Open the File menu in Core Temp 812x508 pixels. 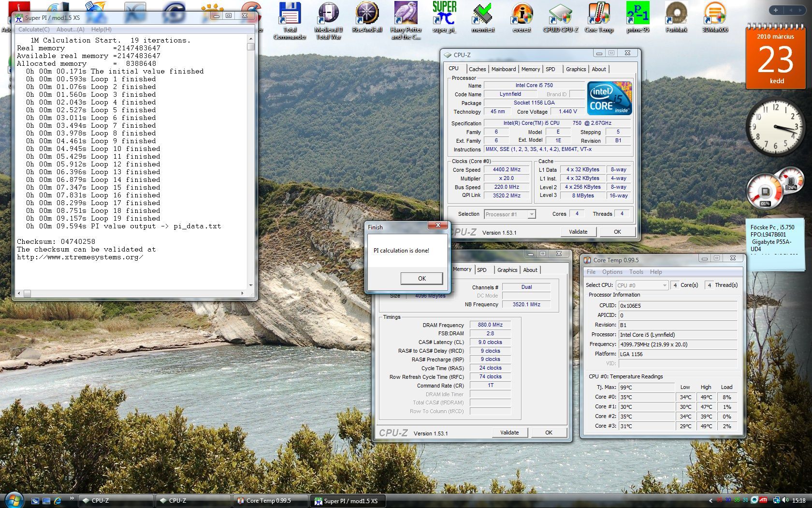[x=591, y=272]
